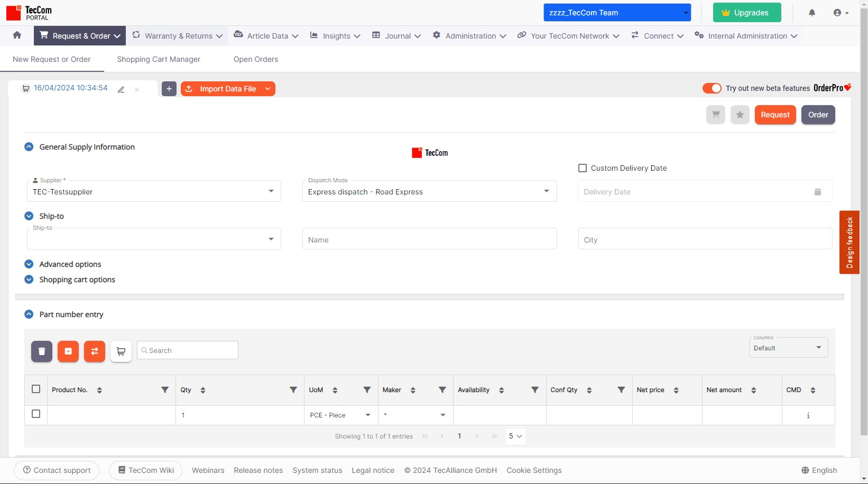
Task: Filter the Product No. column
Action: point(165,390)
